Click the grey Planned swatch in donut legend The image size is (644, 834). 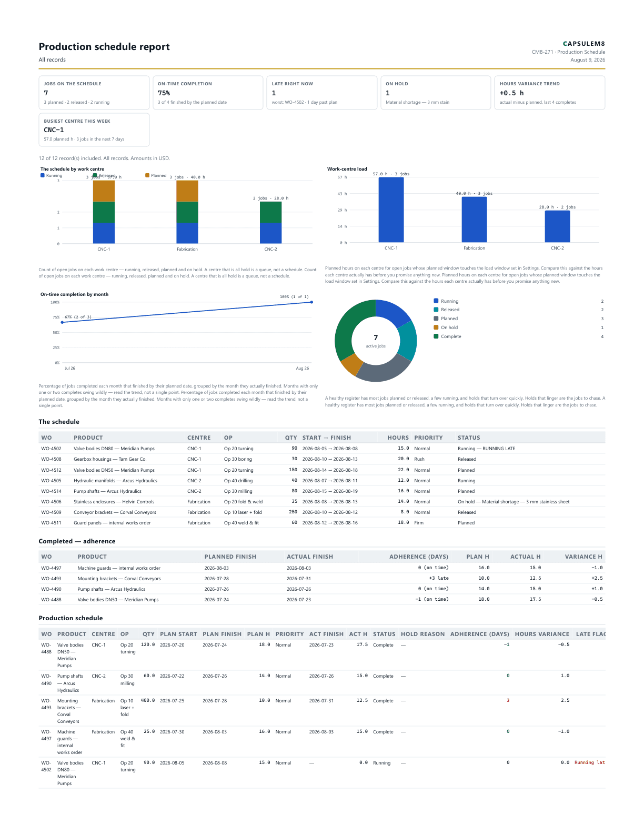[436, 319]
